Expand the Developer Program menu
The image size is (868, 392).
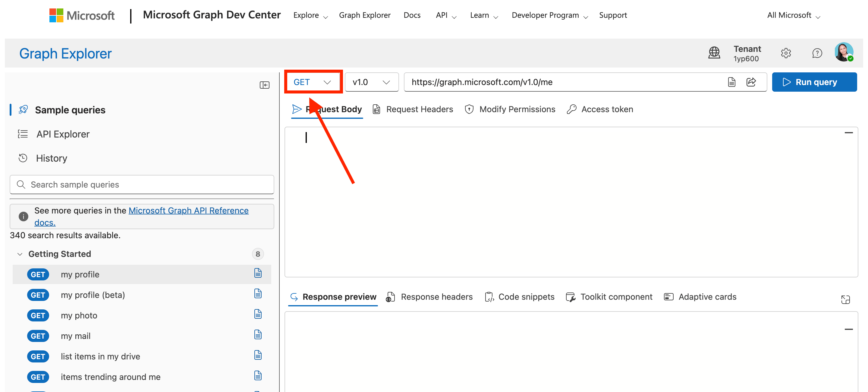[x=549, y=15]
